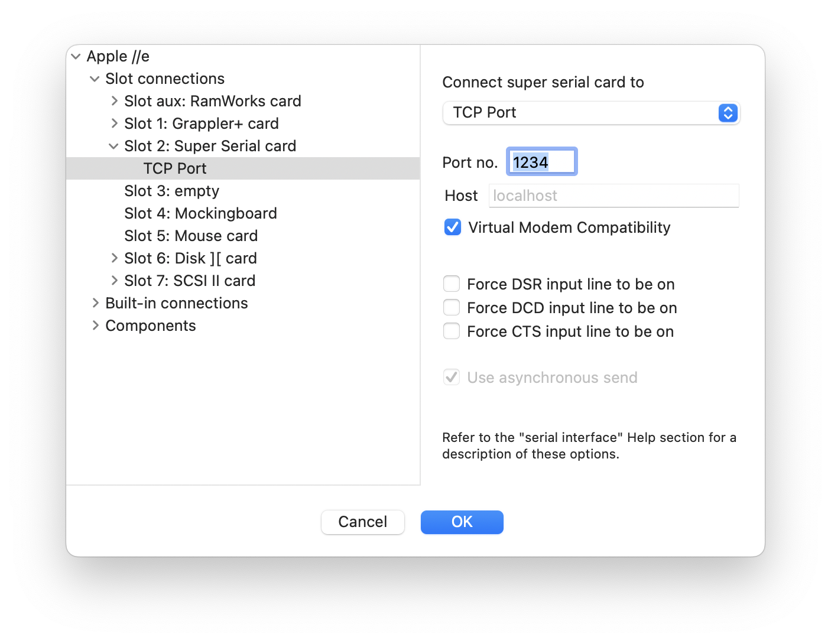Expand the Built-in connections branch
The image size is (831, 644).
click(95, 304)
